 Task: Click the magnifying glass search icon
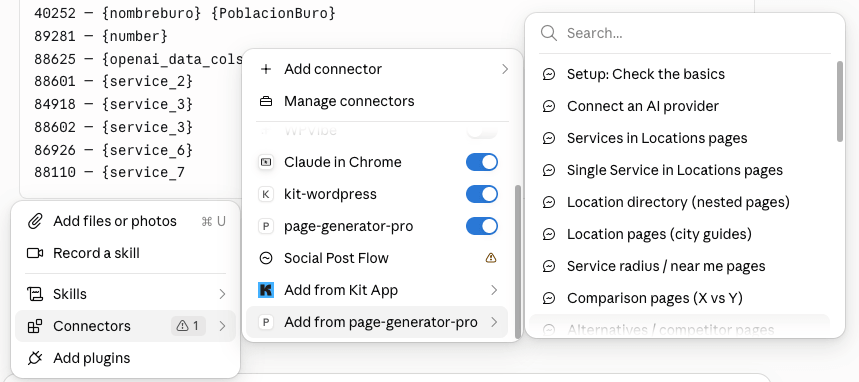click(549, 33)
